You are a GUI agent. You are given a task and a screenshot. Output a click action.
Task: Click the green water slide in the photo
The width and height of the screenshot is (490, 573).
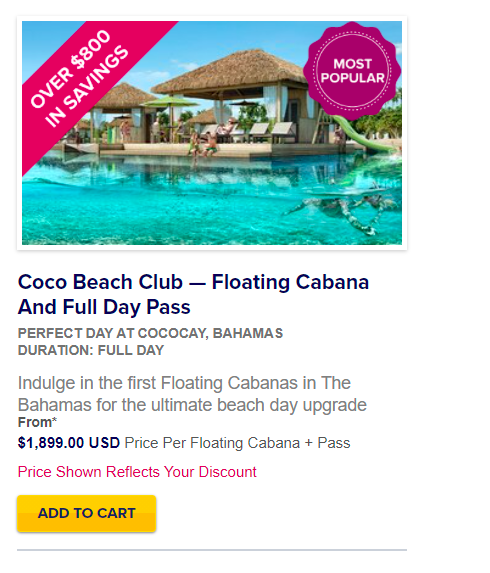click(365, 135)
